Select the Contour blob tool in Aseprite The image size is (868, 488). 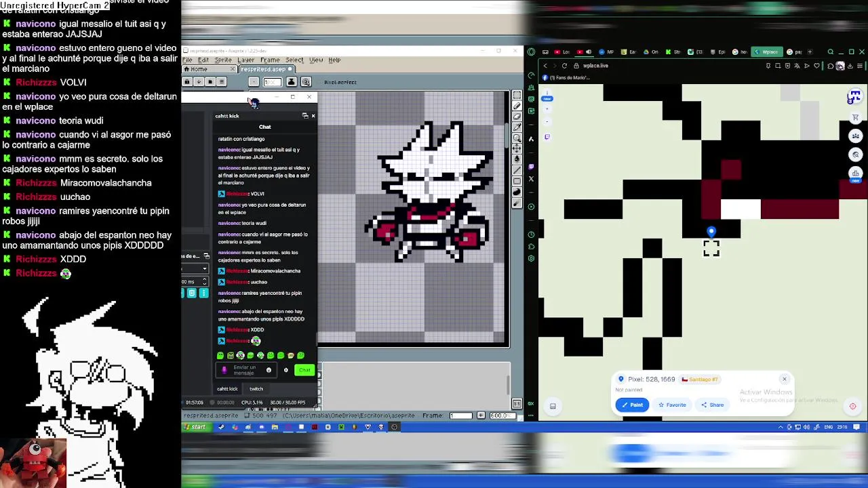[x=517, y=192]
